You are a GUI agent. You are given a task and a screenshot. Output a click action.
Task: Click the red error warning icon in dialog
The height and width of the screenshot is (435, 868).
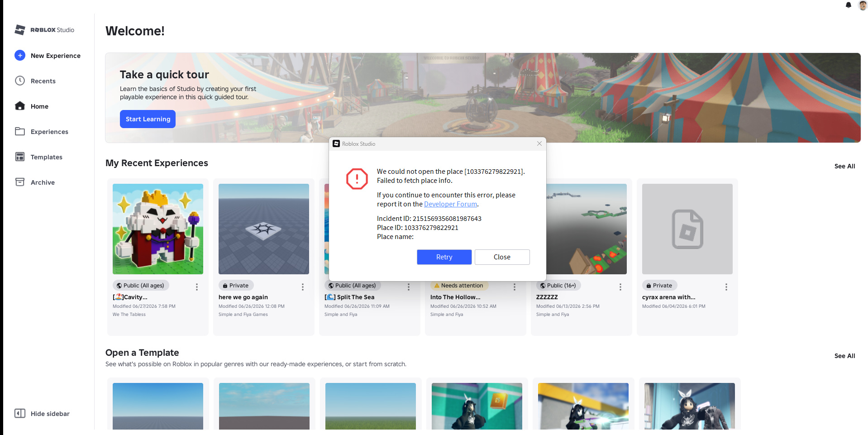(x=357, y=179)
